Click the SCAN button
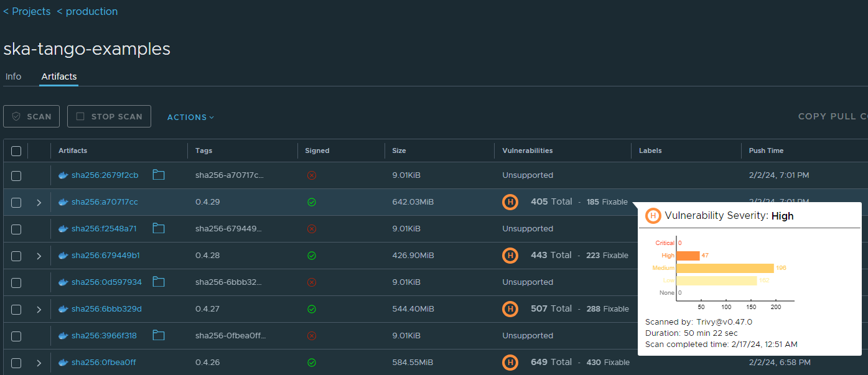The image size is (868, 375). click(x=32, y=116)
